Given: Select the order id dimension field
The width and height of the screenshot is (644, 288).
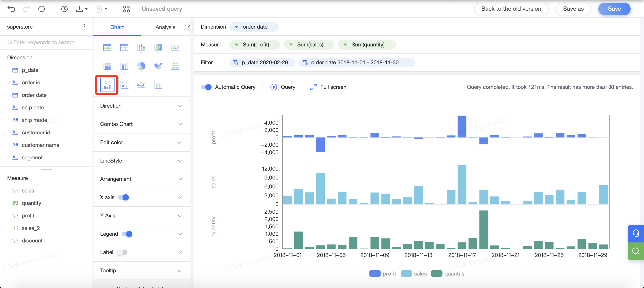Looking at the screenshot, I should click(31, 82).
